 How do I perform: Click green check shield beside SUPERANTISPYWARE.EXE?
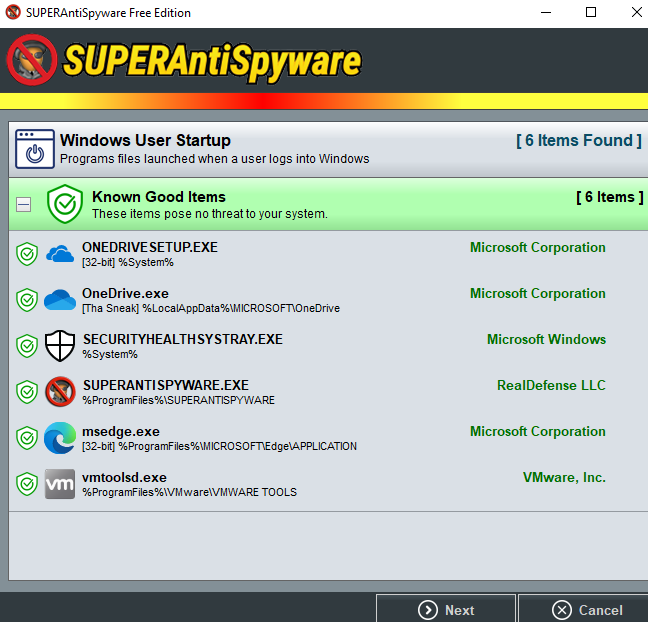click(x=27, y=392)
